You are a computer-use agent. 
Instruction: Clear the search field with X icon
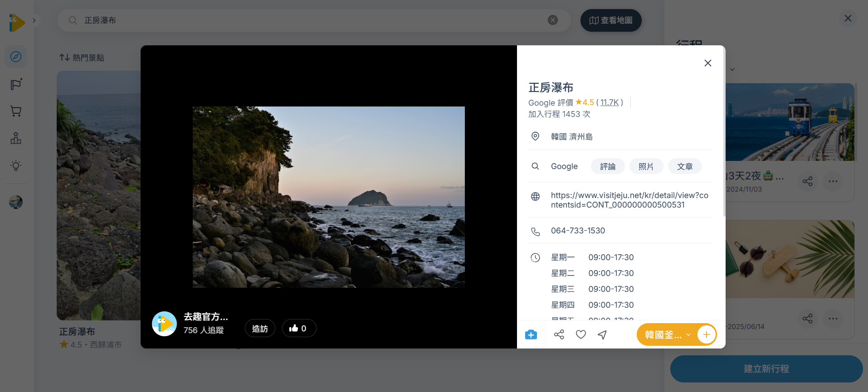(552, 20)
